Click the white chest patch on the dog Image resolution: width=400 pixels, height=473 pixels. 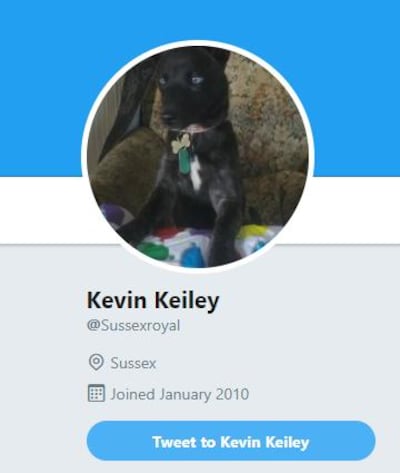point(196,175)
